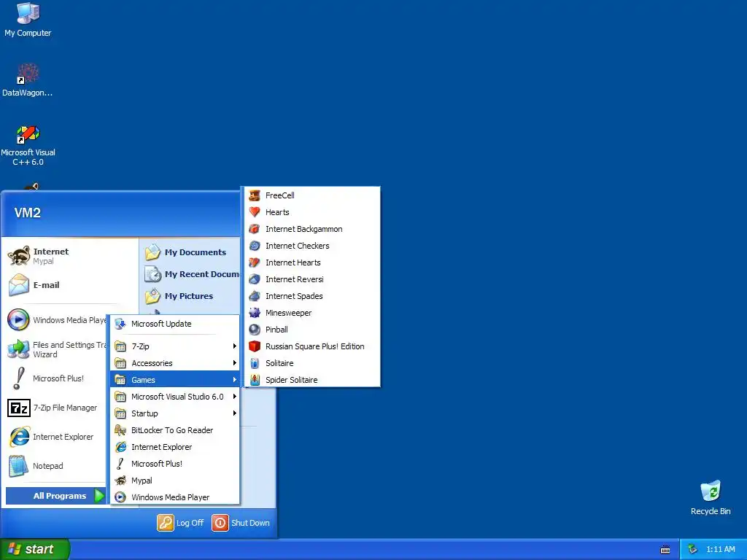This screenshot has height=560, width=747.
Task: Click the Internet Spades icon
Action: pos(255,296)
